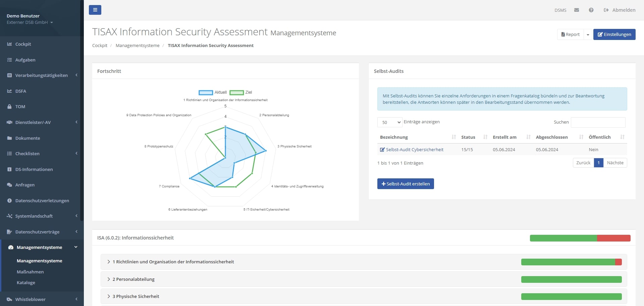Sort table by Abgeschlossen sort arrows
The image size is (644, 306).
[x=581, y=137]
